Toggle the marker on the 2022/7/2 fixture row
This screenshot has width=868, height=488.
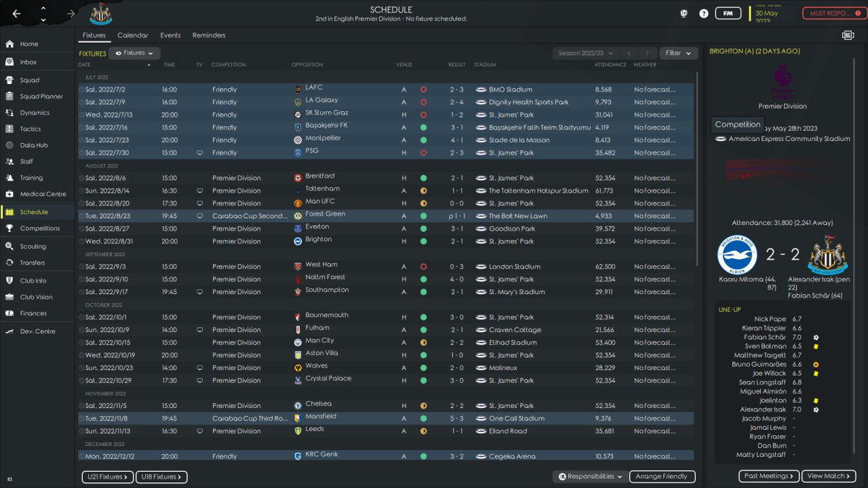[82, 89]
